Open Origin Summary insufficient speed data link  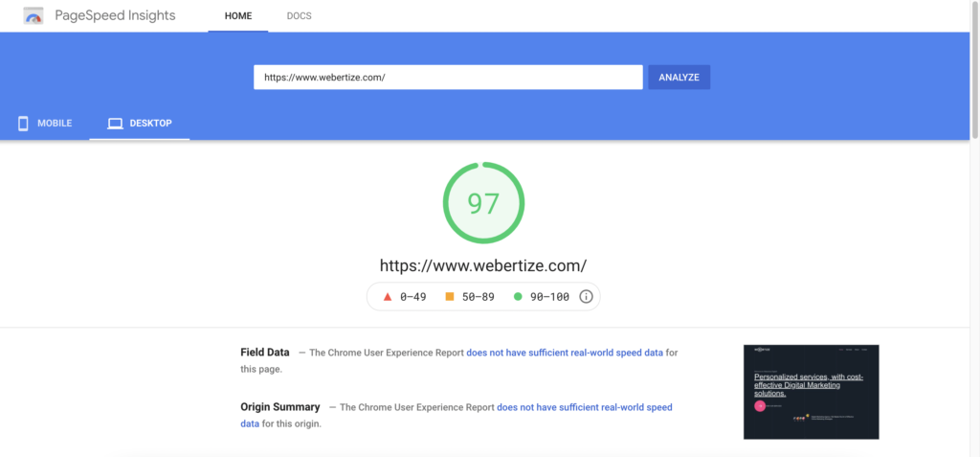point(457,416)
